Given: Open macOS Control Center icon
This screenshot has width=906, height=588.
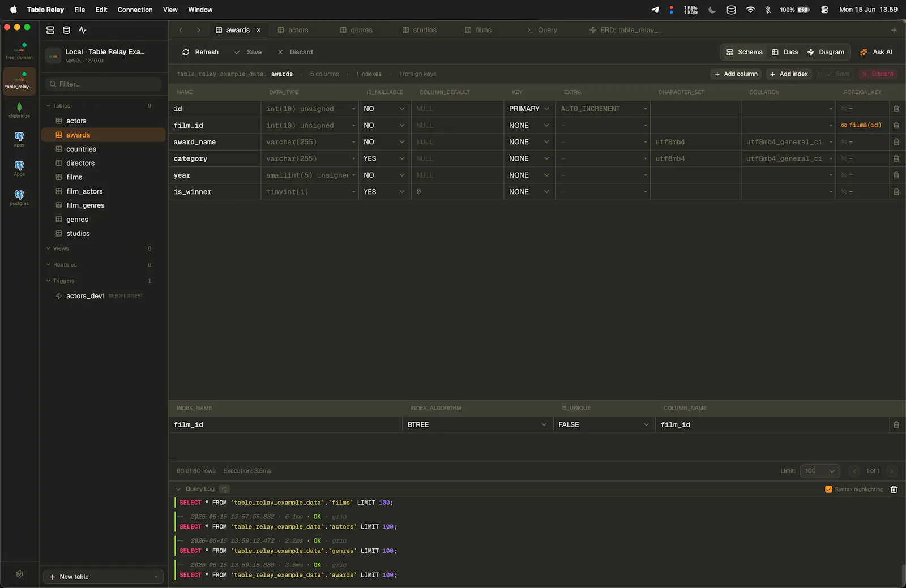Looking at the screenshot, I should (824, 10).
